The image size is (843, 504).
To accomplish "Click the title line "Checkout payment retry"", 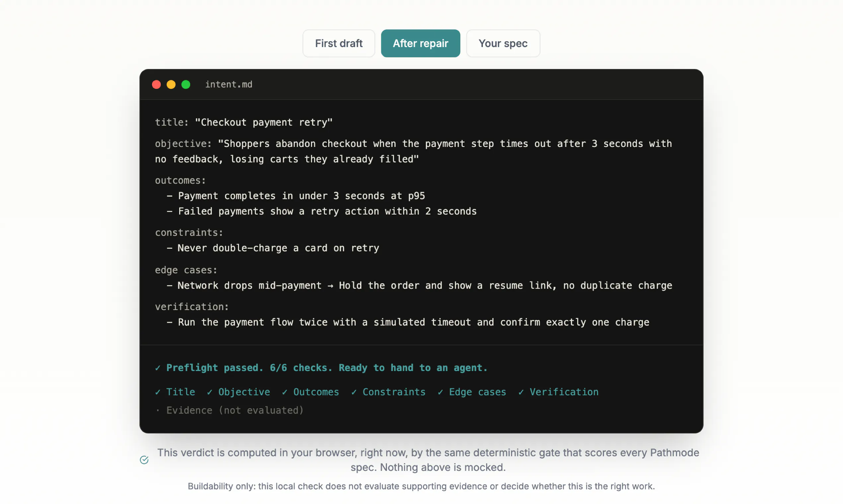I will pos(244,122).
